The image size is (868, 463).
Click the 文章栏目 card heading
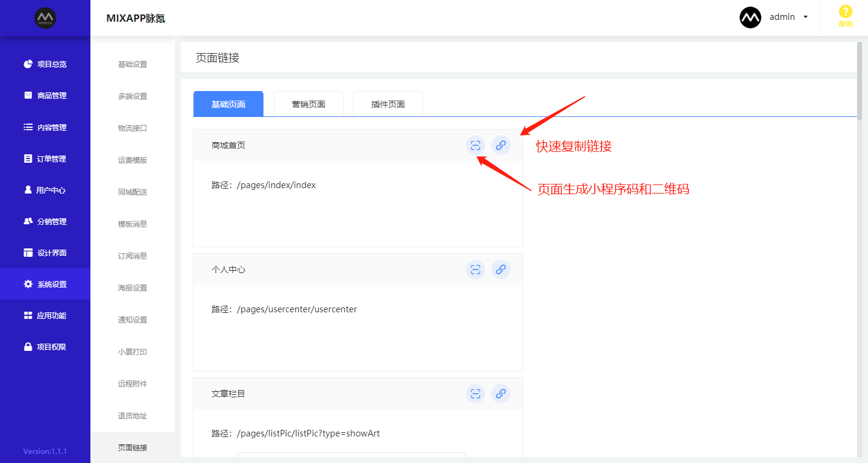pyautogui.click(x=228, y=394)
